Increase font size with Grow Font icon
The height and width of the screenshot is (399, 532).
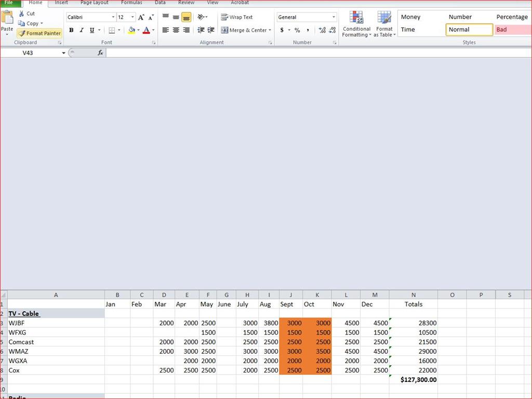(141, 17)
